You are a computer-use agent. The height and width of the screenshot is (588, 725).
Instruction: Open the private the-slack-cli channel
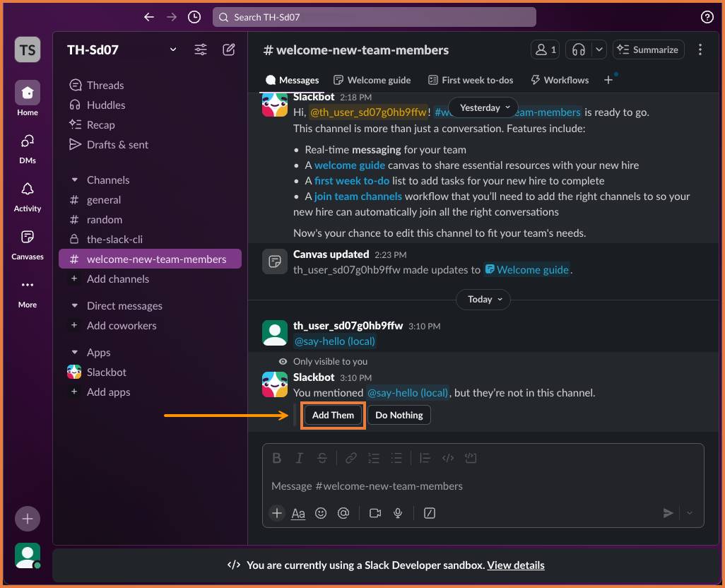pos(150,240)
